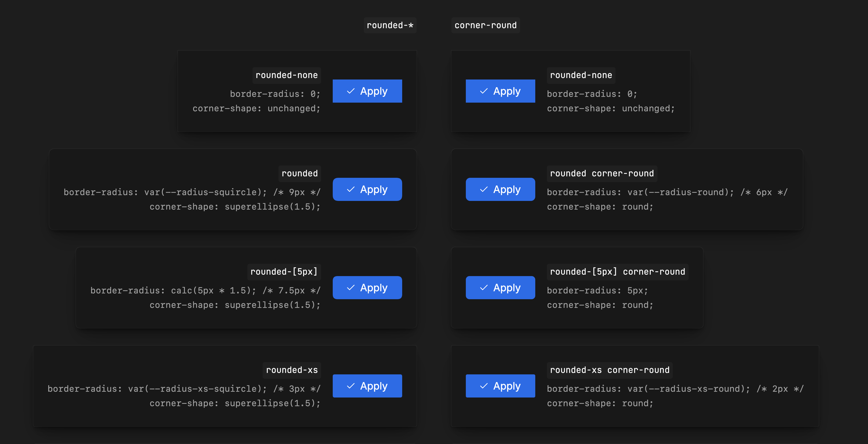This screenshot has width=868, height=444.
Task: Click Apply beside rounded-xs corner-round
Action: tap(500, 386)
